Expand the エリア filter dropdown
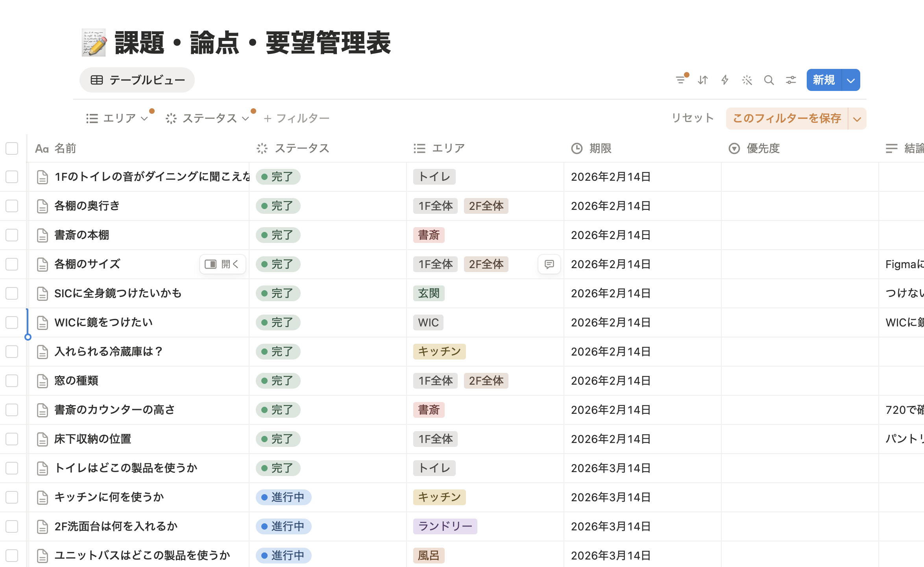924x567 pixels. 117,118
